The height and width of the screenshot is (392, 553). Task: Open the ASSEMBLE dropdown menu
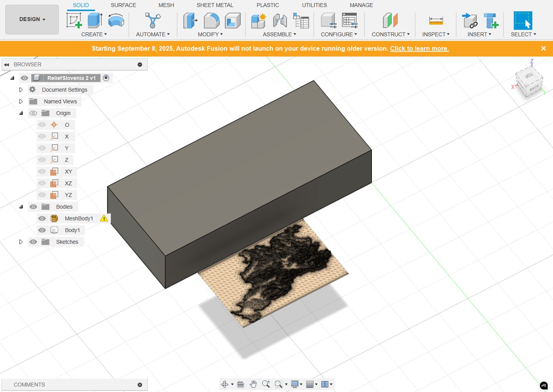click(x=279, y=34)
